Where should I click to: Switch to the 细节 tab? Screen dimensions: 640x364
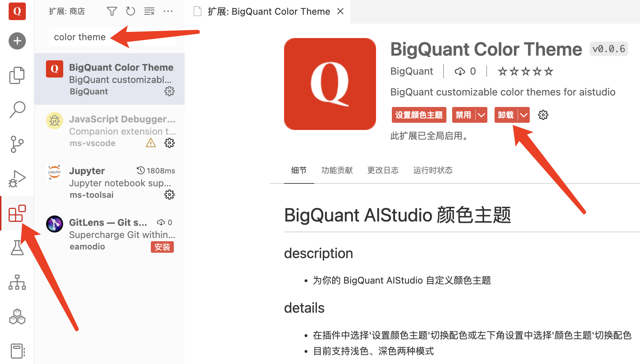pyautogui.click(x=299, y=170)
